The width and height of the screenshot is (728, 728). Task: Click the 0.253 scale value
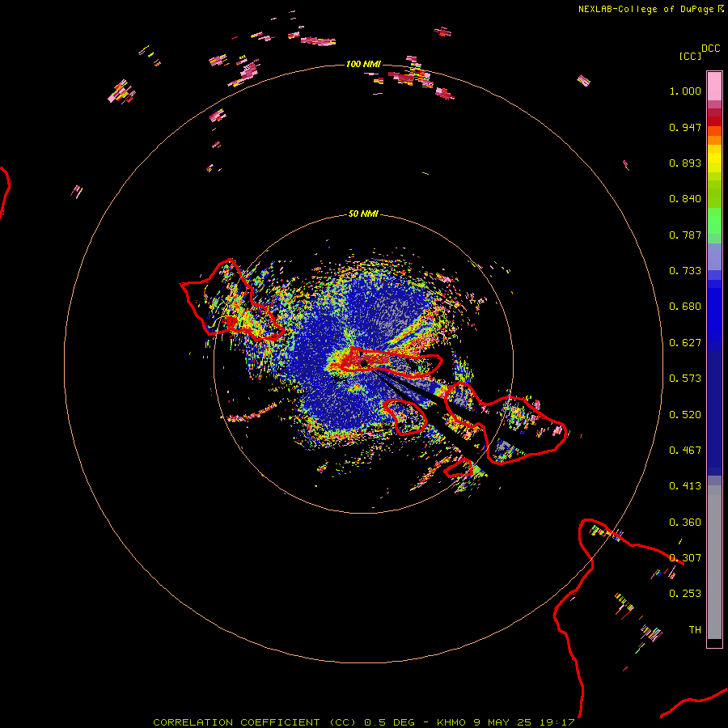685,594
